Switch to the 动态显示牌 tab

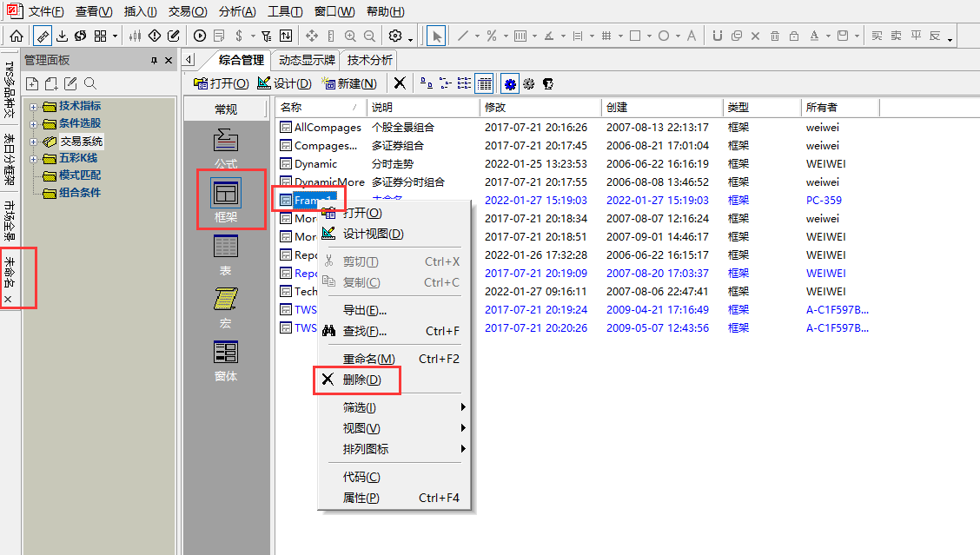306,60
